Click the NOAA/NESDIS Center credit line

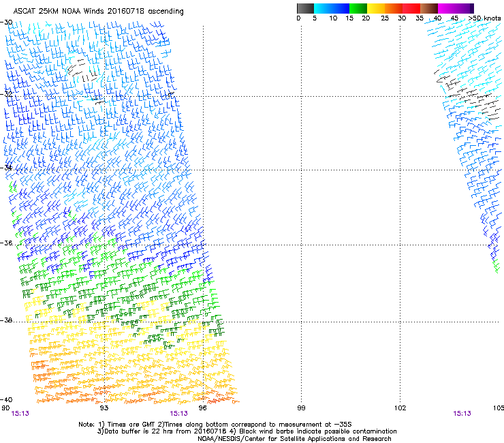point(294,439)
